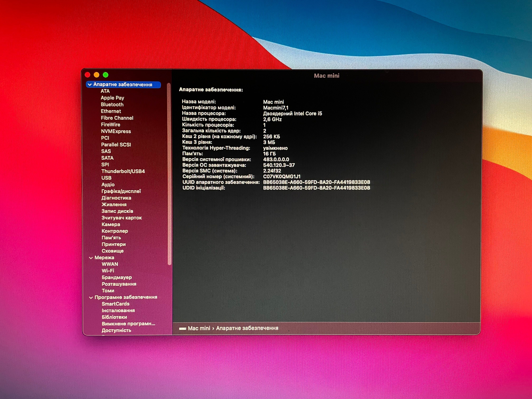Select PCI in the sidebar
The width and height of the screenshot is (532, 399).
pyautogui.click(x=105, y=138)
